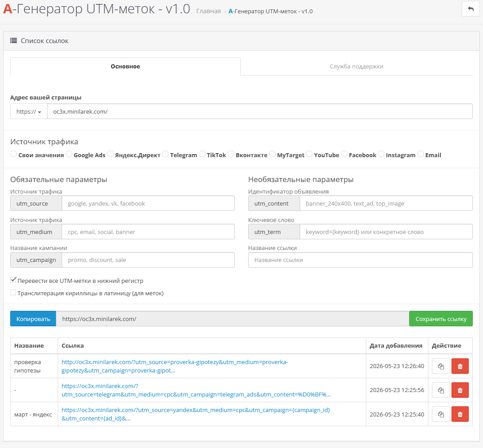Viewport: 483px width, 448px height.
Task: Delete the проверка гипотезы link row
Action: (460, 366)
